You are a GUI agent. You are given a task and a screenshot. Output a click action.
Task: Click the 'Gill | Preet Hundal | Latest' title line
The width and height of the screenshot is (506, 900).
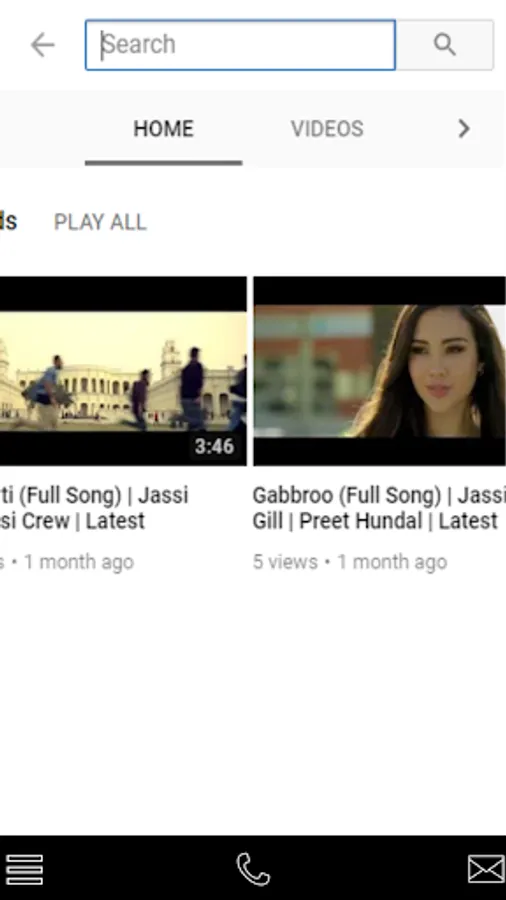(375, 521)
